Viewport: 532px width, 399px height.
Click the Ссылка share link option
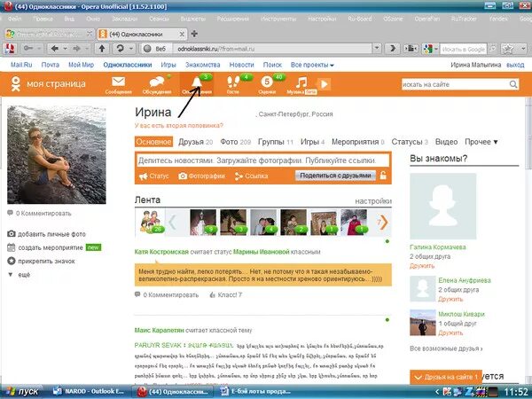[252, 176]
